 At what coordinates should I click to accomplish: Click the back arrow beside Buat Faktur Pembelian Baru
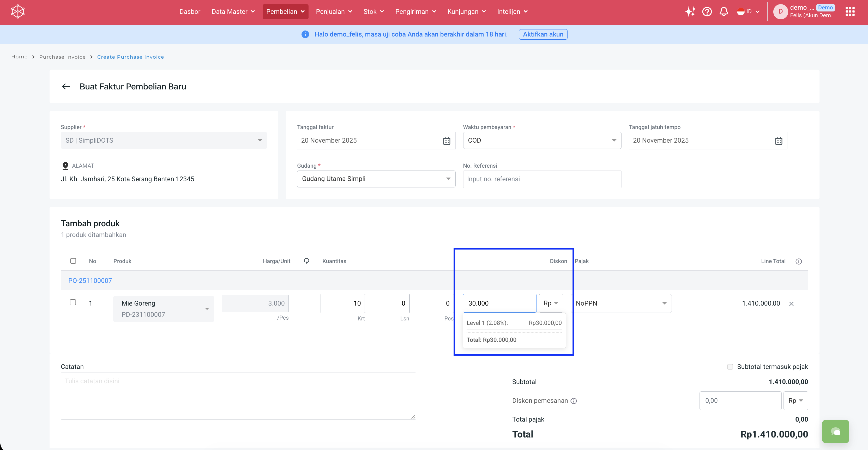[66, 87]
